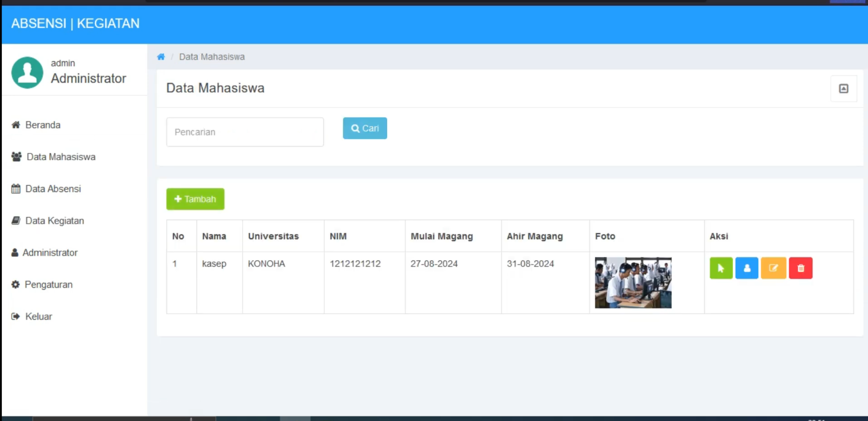Click the green Tambah button
Screen dimensions: 868x421
pyautogui.click(x=195, y=199)
